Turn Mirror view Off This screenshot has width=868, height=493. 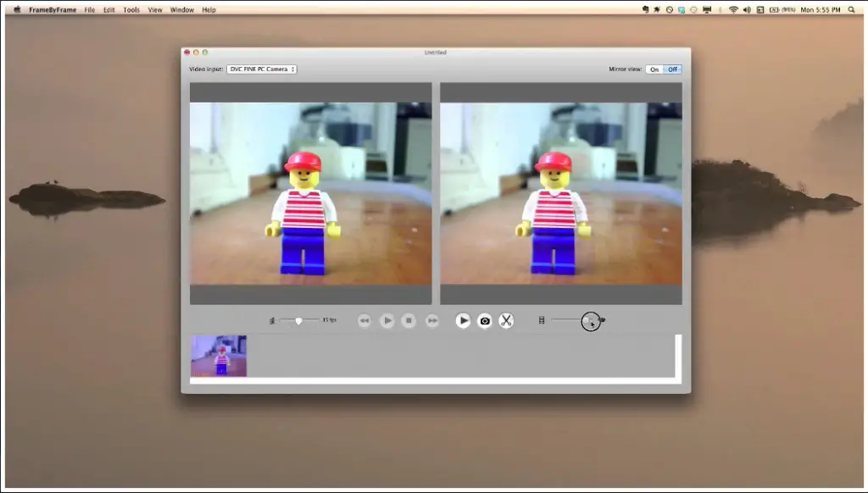click(672, 69)
